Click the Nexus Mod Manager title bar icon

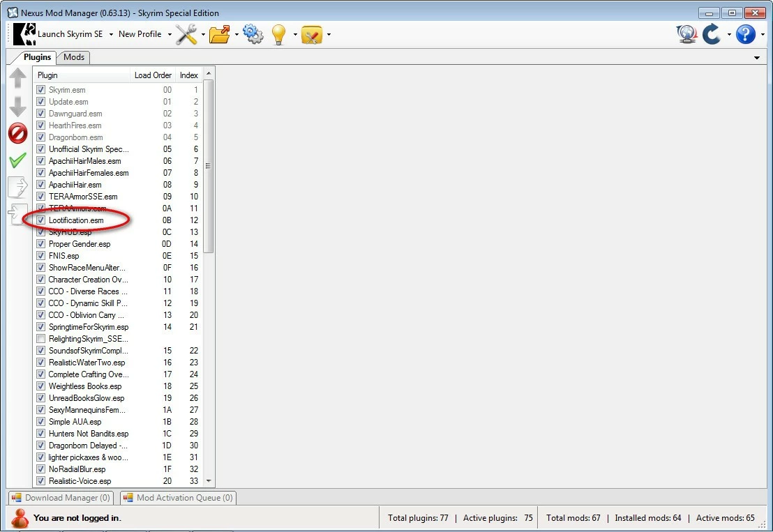(x=13, y=13)
